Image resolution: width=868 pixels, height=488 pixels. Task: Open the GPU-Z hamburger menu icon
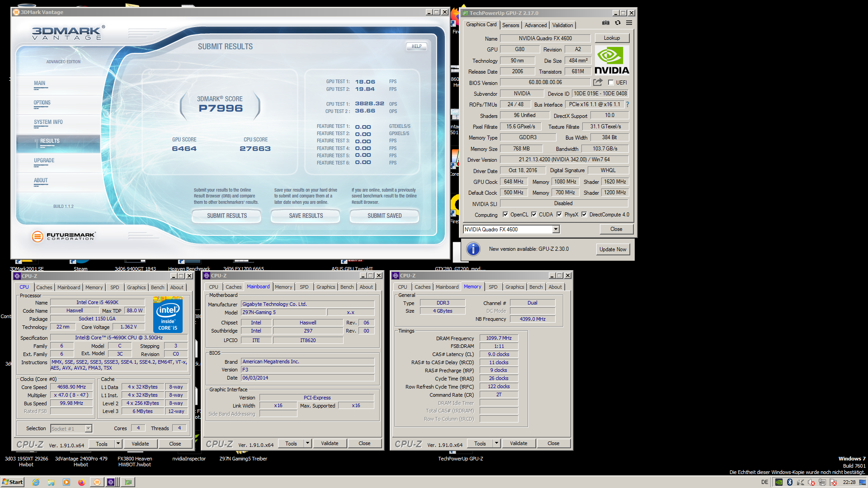[629, 23]
